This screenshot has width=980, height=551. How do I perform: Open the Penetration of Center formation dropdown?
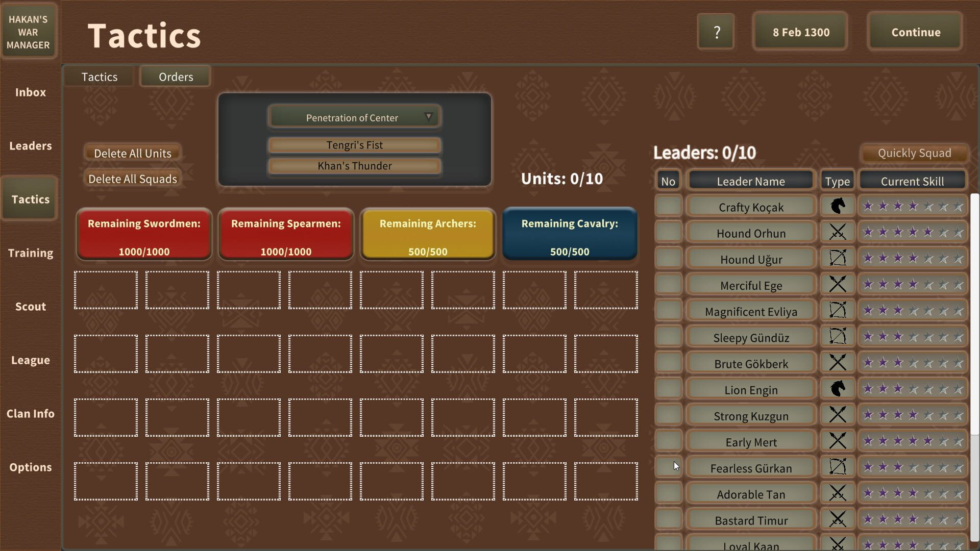(354, 117)
